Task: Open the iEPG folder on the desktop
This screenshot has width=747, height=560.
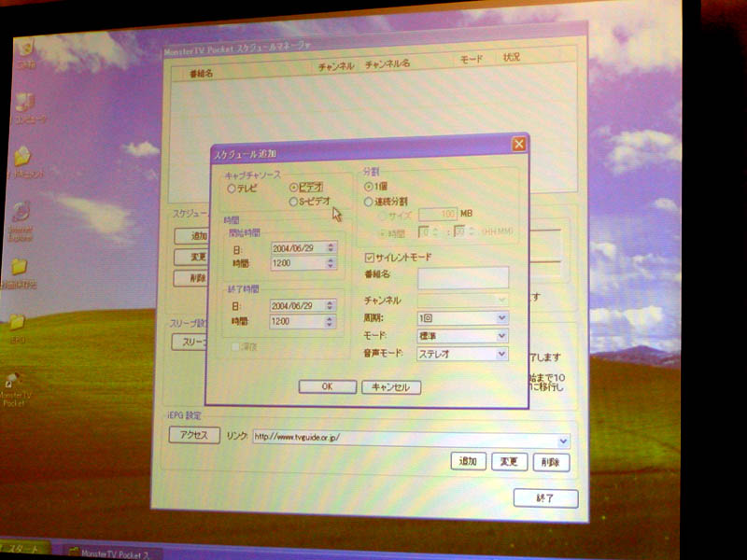Action: pos(16,323)
